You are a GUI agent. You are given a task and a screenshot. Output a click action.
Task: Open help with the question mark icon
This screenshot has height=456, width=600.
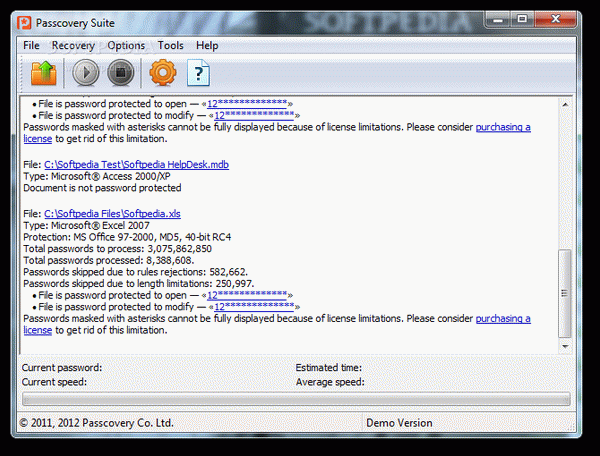click(x=198, y=73)
